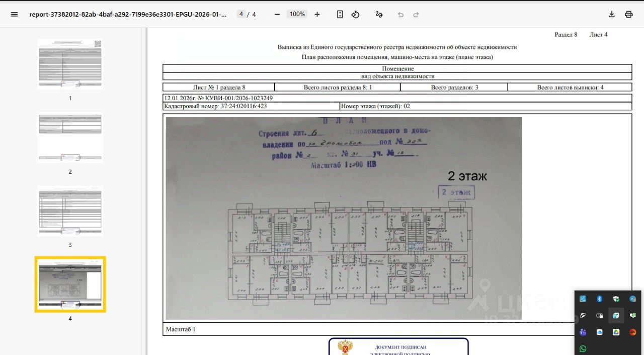Click the redo arrow
The width and height of the screenshot is (644, 355).
click(x=416, y=15)
